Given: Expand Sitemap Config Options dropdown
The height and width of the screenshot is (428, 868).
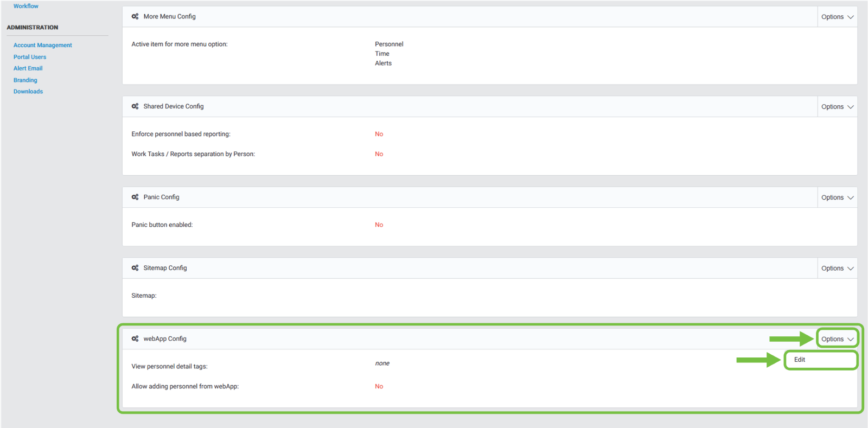Looking at the screenshot, I should point(837,269).
